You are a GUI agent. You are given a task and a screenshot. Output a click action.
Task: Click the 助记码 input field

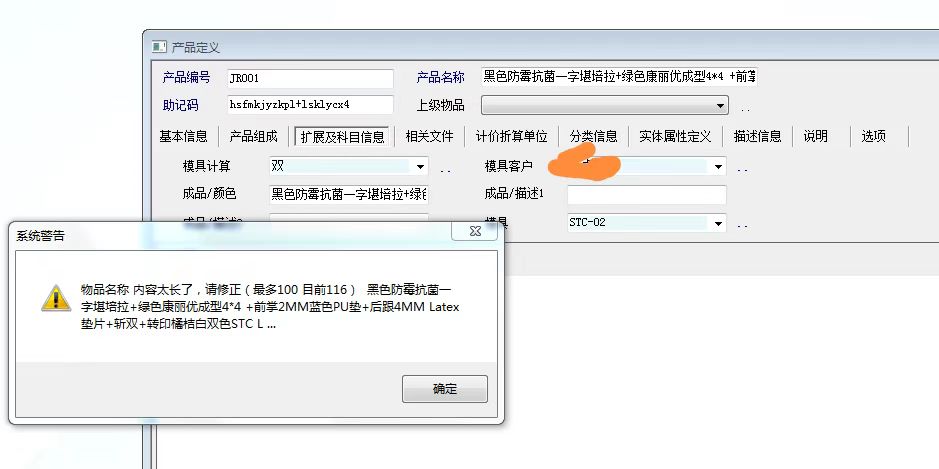pos(310,105)
